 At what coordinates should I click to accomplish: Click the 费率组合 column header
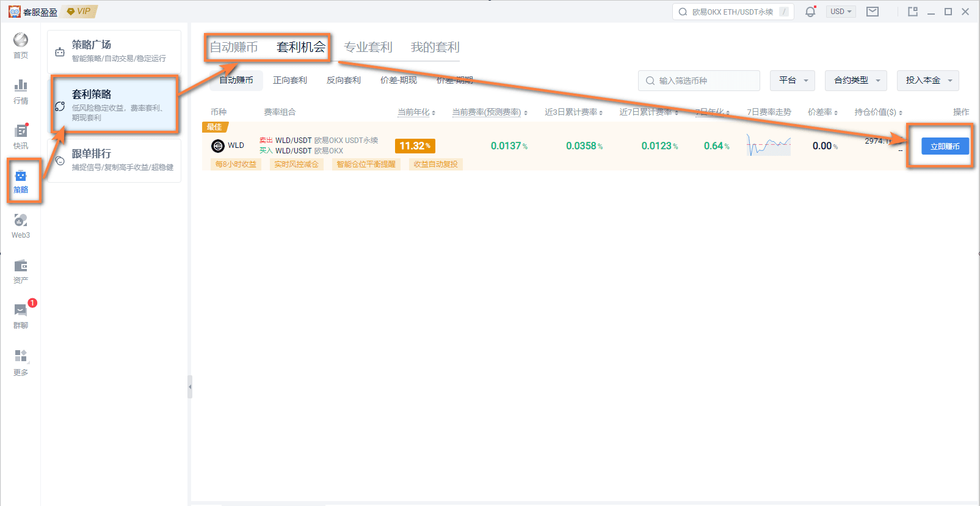[x=280, y=112]
